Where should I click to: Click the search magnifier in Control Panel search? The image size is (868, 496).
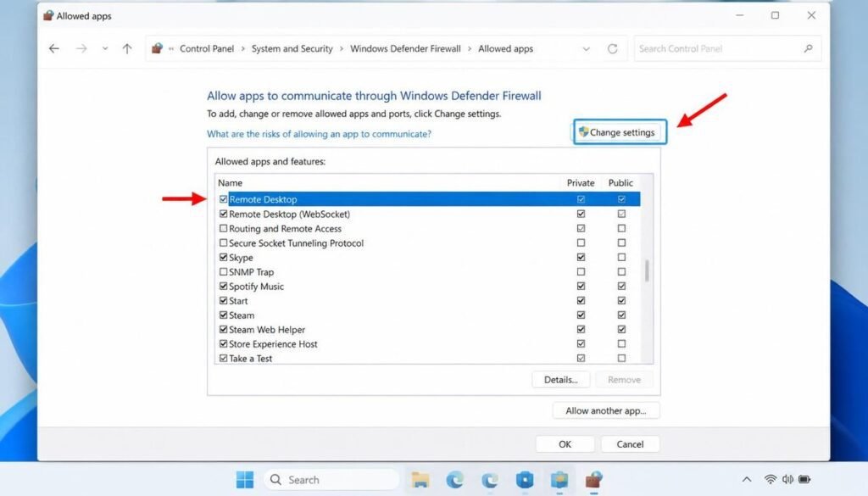click(x=808, y=48)
